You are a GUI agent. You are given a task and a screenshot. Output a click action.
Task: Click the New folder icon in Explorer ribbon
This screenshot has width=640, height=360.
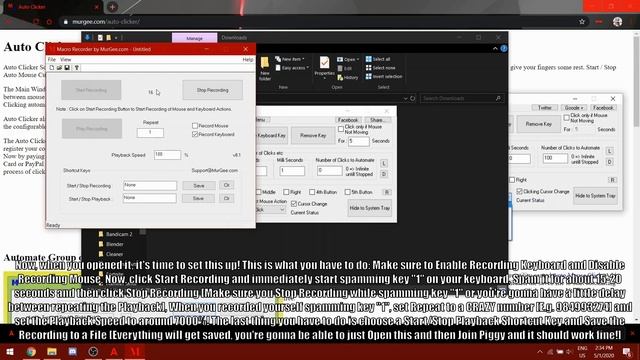pos(265,68)
